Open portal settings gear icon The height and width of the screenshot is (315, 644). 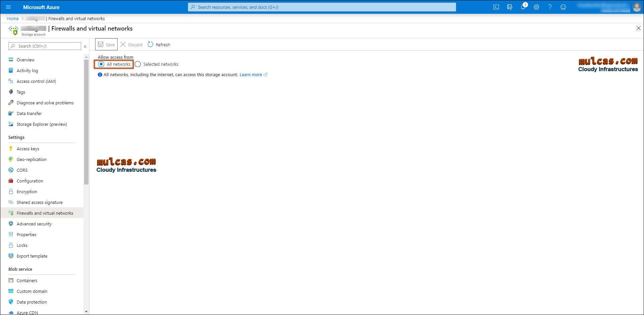536,7
